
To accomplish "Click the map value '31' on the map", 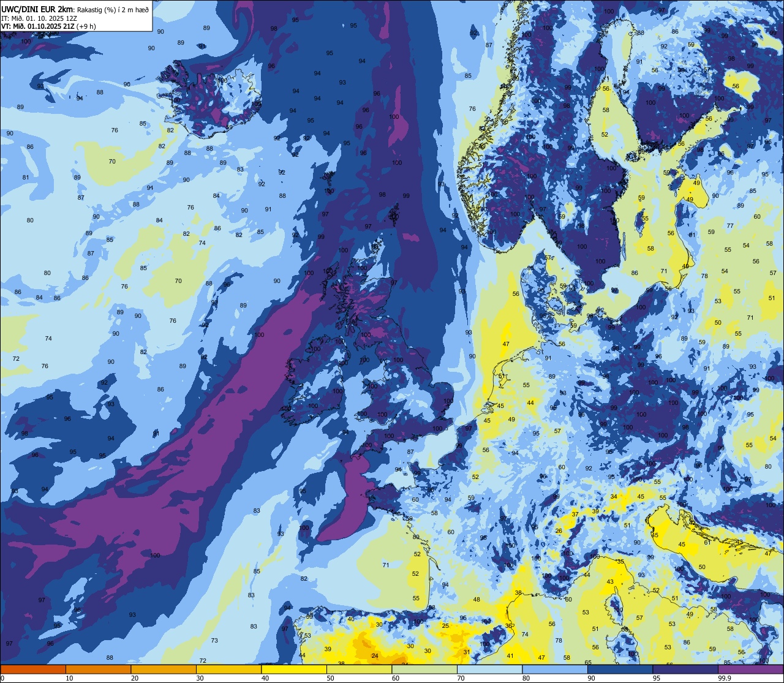I will pyautogui.click(x=466, y=652).
